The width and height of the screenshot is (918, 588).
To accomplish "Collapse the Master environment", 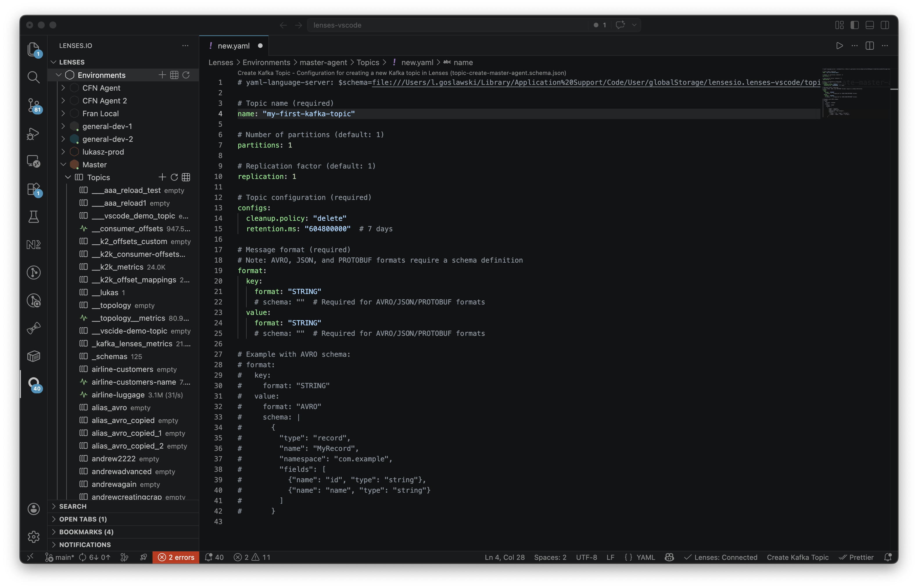I will (63, 164).
